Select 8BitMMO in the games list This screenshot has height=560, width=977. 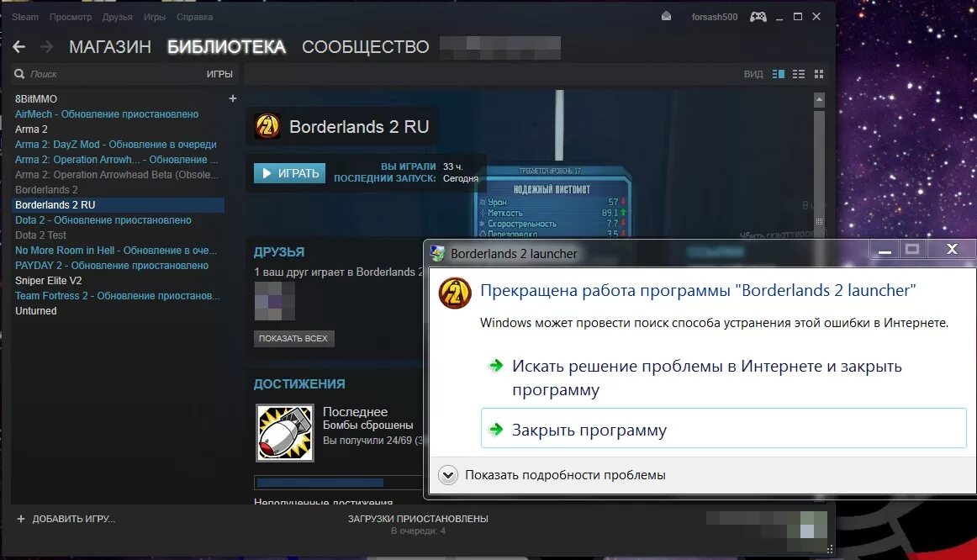(x=36, y=99)
